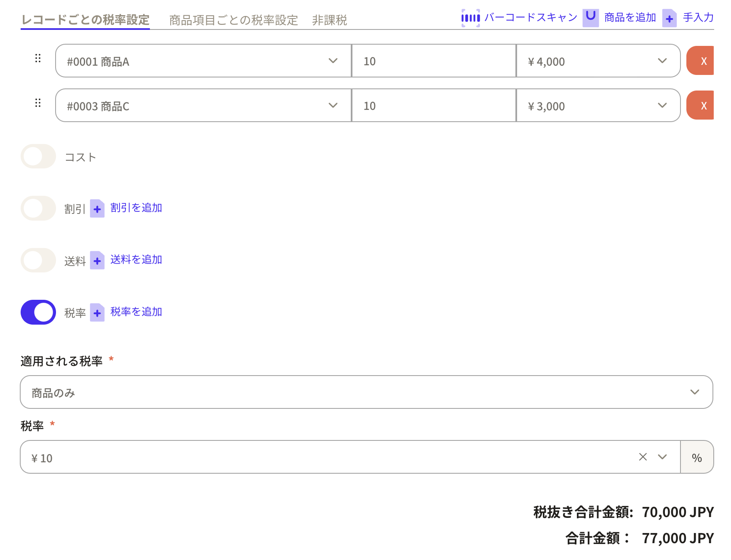
Task: Disable the 税率 tax toggle
Action: pos(38,312)
